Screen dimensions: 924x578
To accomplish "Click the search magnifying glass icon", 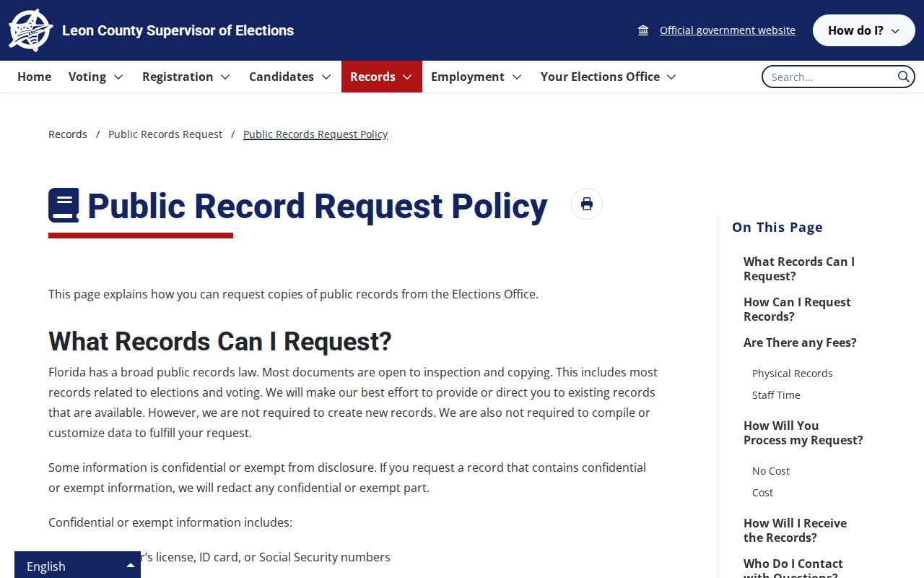I will pos(904,77).
